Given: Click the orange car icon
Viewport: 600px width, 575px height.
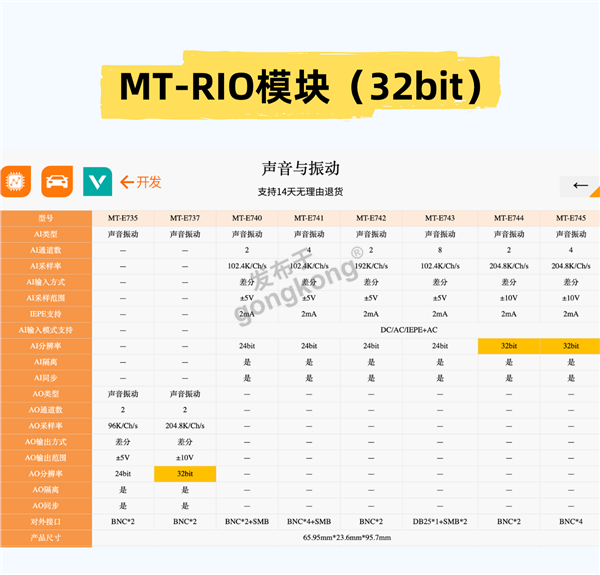Looking at the screenshot, I should pos(56,181).
